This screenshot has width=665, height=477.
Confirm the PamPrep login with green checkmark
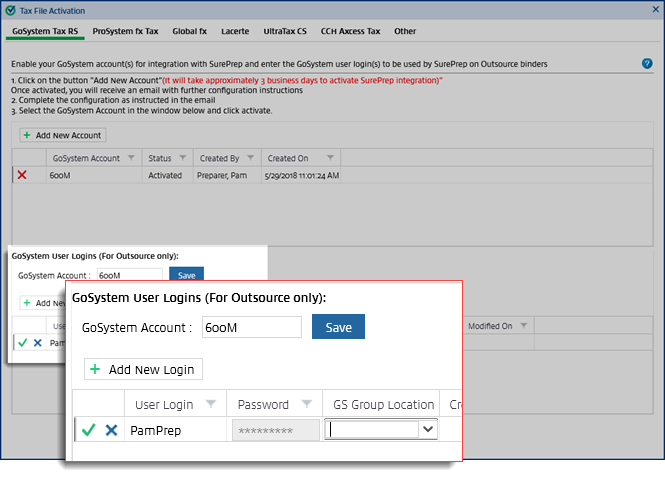point(89,430)
